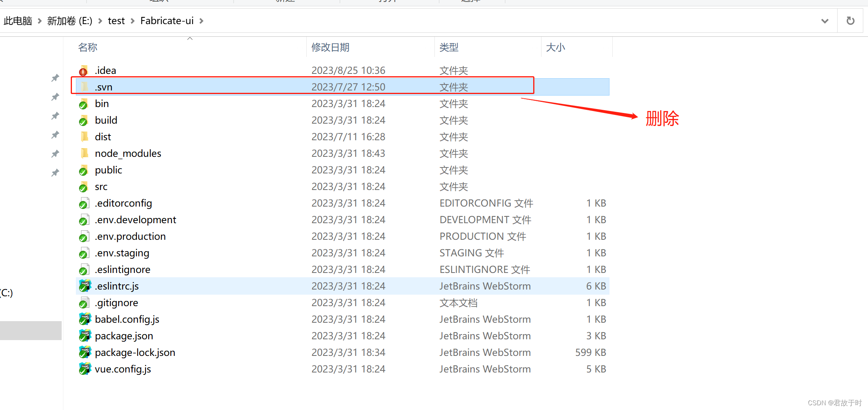Expand the chevron after 新加卷 (E:) breadcrumb
The image size is (868, 410).
tap(100, 21)
